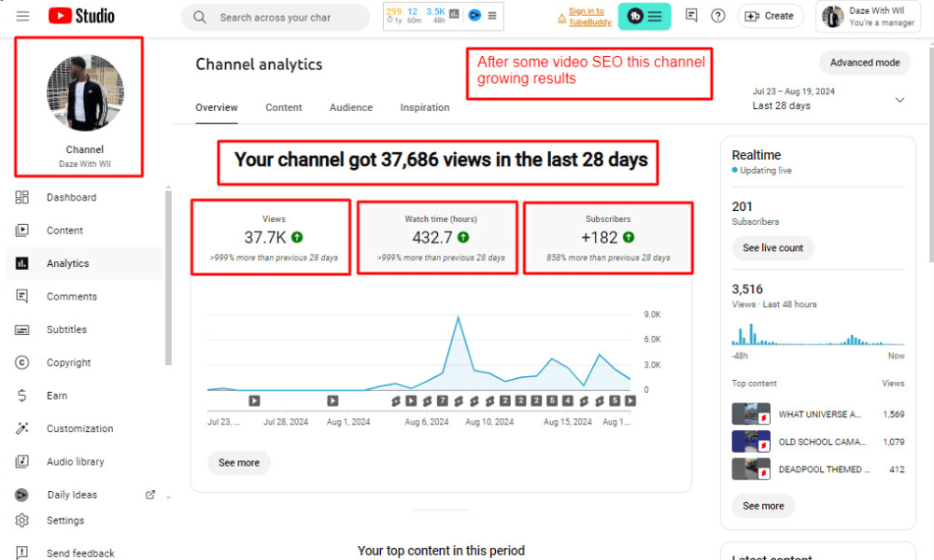
Task: Click See live count button
Action: coord(772,248)
